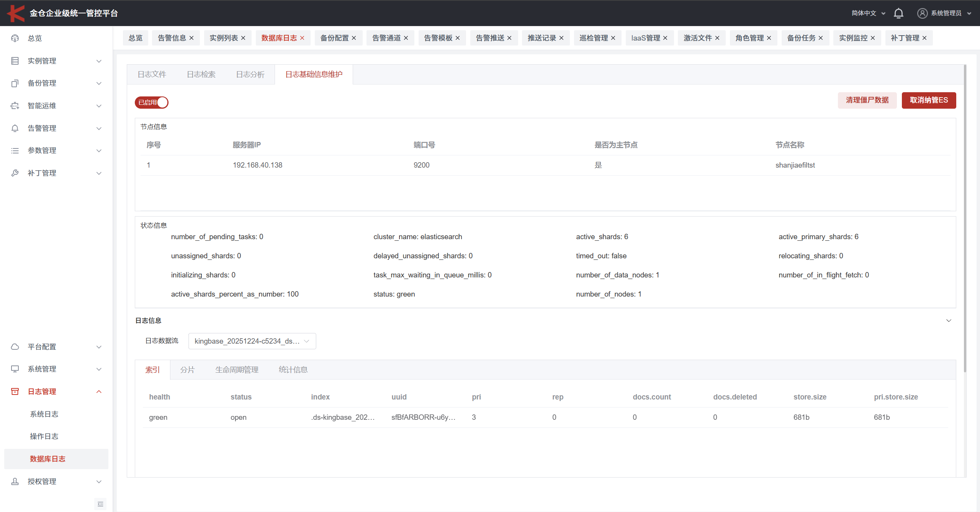Screen dimensions: 980x512
Task: Collapse the sidebar using bottom icon
Action: [x=100, y=504]
